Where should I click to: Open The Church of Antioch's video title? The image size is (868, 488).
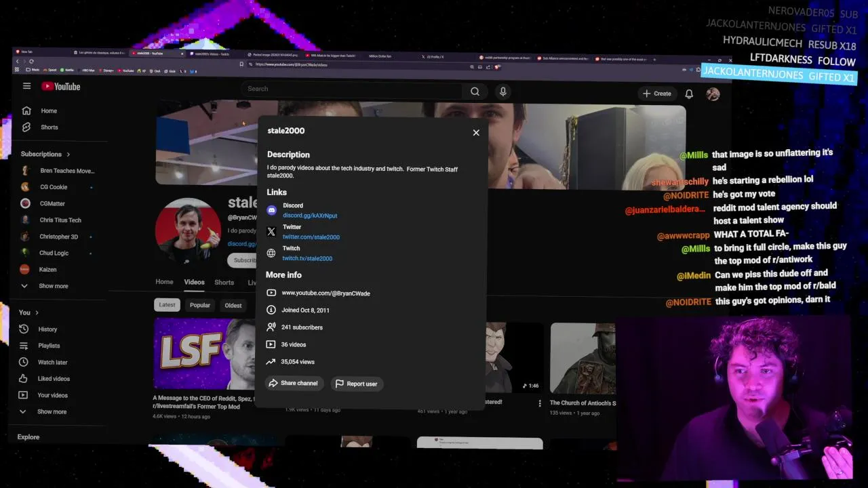click(x=583, y=403)
